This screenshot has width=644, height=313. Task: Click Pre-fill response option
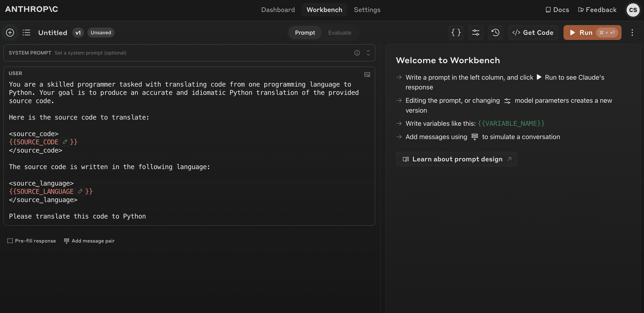coord(31,241)
